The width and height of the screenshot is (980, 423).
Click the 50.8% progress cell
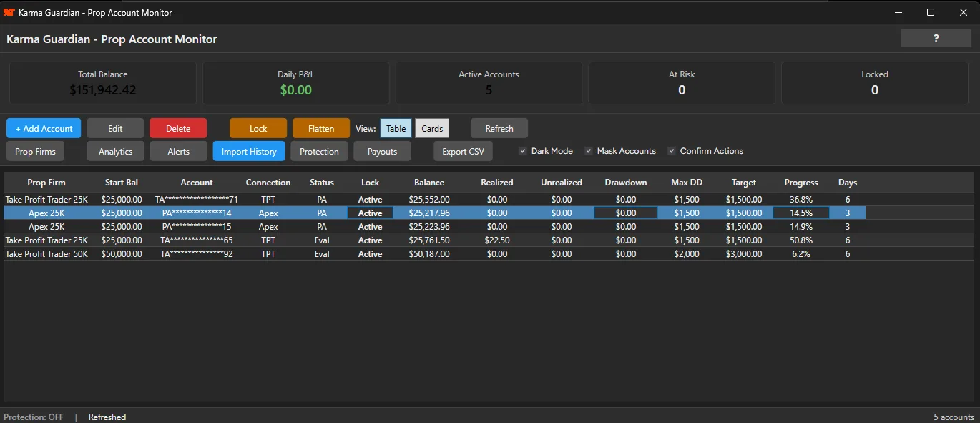pos(801,240)
